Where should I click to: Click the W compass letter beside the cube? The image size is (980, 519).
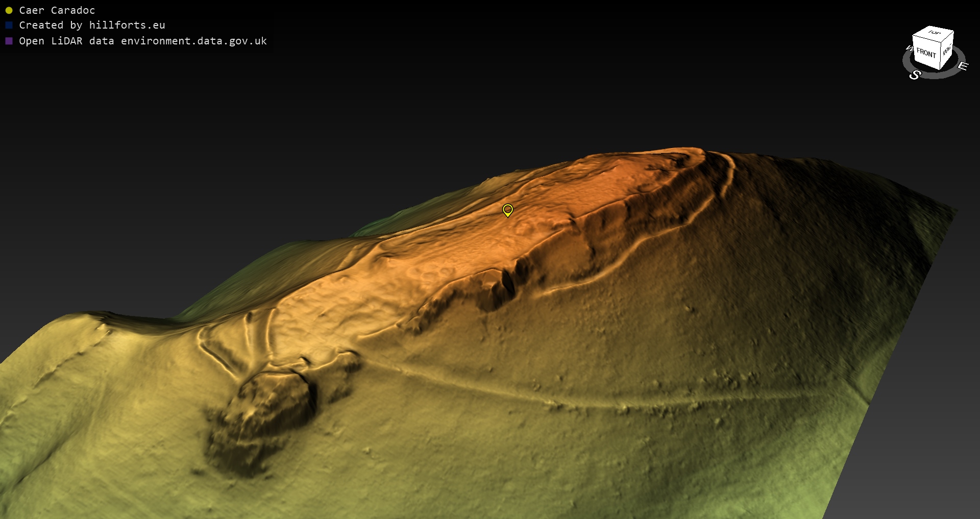[x=909, y=48]
